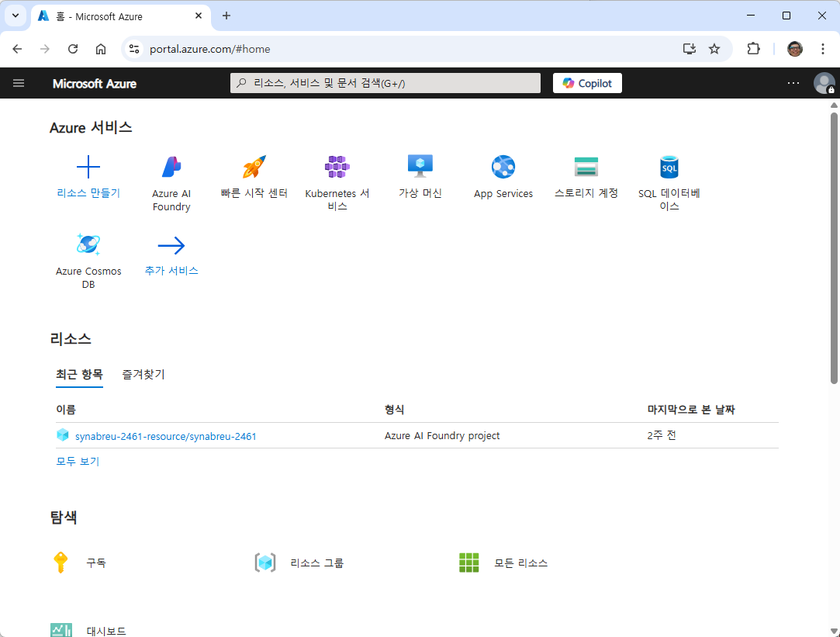Click the 모두 보기 link
The image size is (840, 637).
click(x=78, y=462)
